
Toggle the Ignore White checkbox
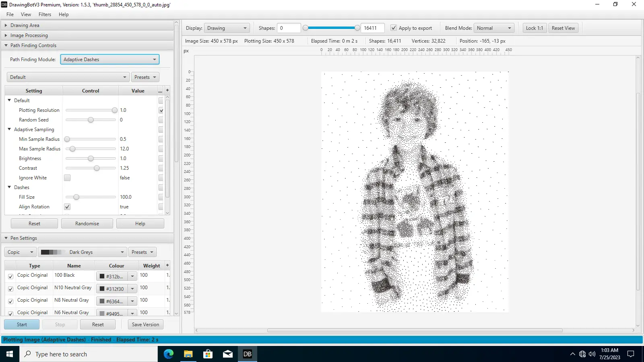click(67, 178)
